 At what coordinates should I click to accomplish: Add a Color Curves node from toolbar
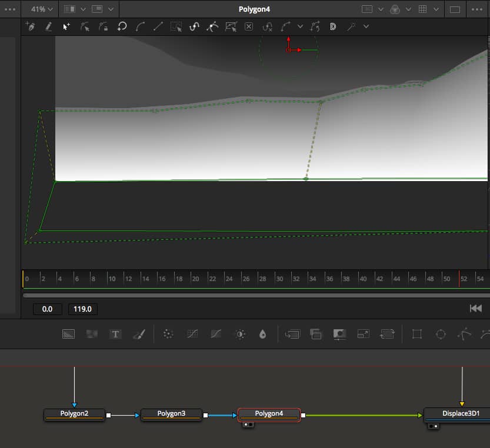tap(192, 334)
